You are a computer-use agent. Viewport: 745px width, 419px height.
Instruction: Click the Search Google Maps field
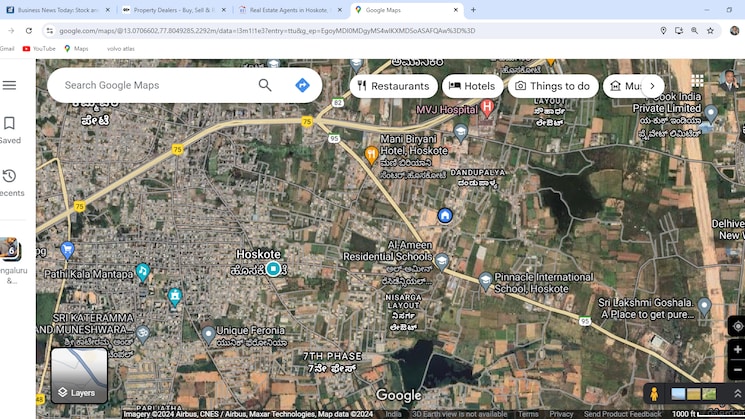pyautogui.click(x=150, y=85)
